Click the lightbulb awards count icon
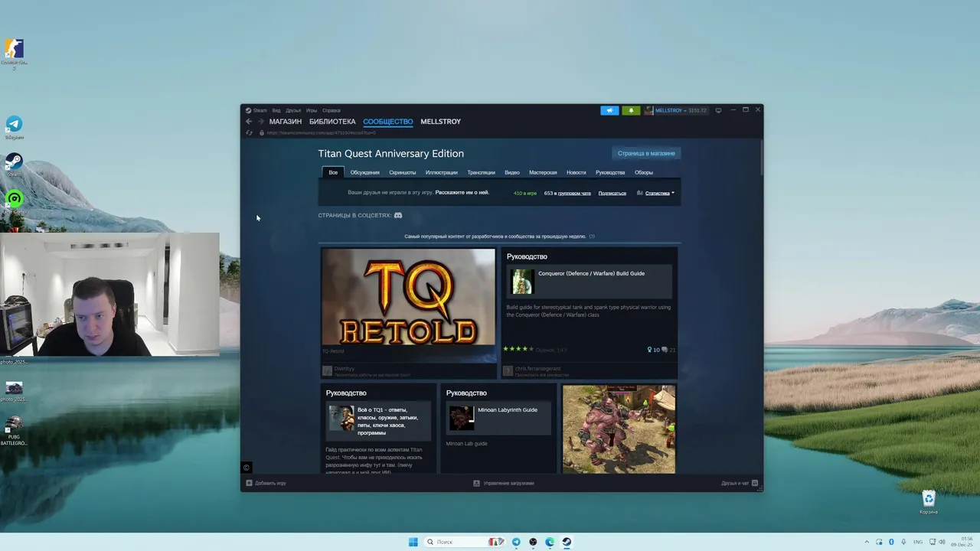Viewport: 980px width, 551px height. tap(649, 350)
